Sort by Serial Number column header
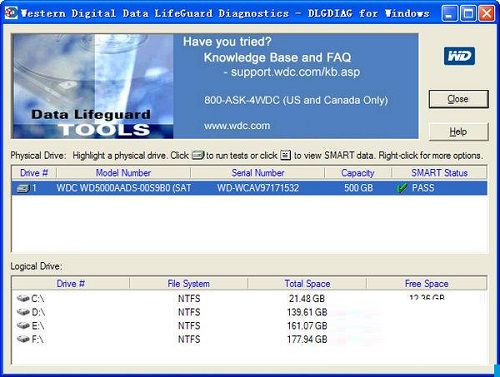500x377 pixels. 258,173
